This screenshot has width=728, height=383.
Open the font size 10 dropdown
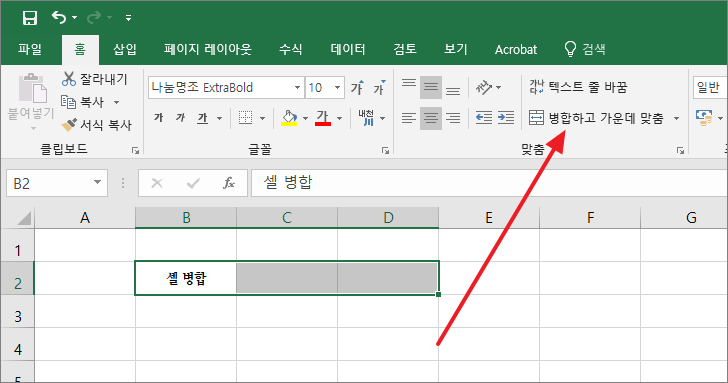click(338, 87)
